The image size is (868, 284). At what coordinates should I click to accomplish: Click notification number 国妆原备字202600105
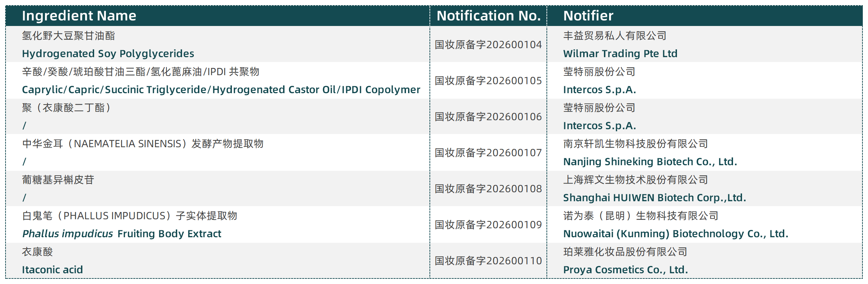(488, 81)
